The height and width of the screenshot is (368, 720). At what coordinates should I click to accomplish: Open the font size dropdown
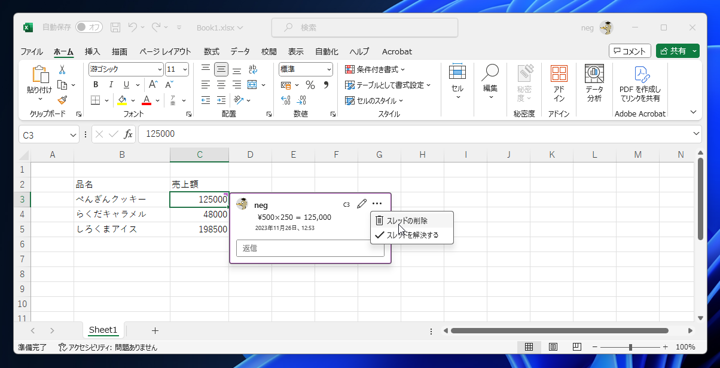pyautogui.click(x=185, y=70)
